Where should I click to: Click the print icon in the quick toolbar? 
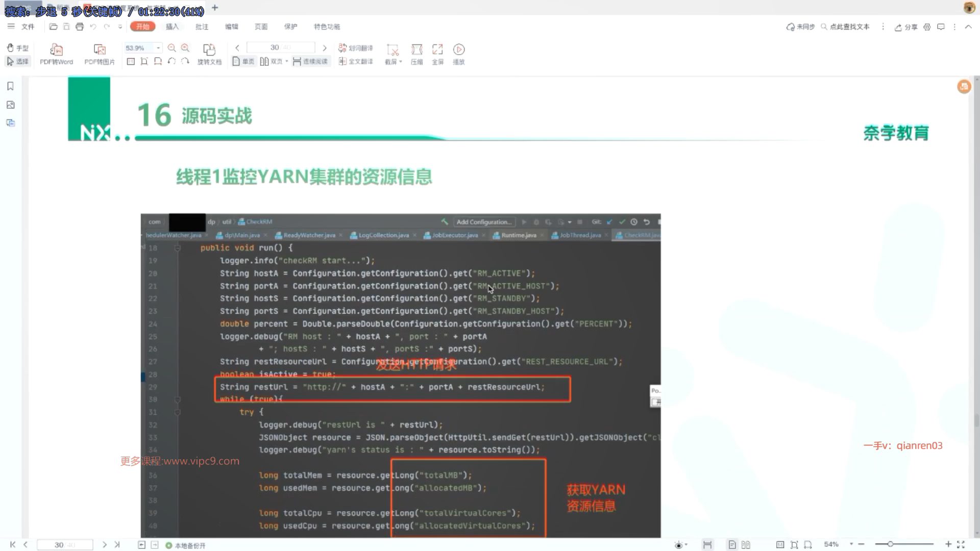[80, 27]
